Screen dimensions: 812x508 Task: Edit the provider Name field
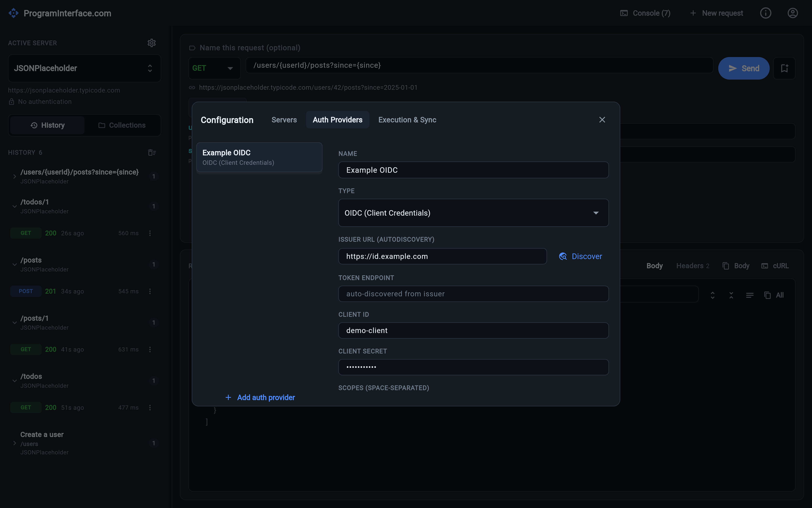(x=473, y=170)
